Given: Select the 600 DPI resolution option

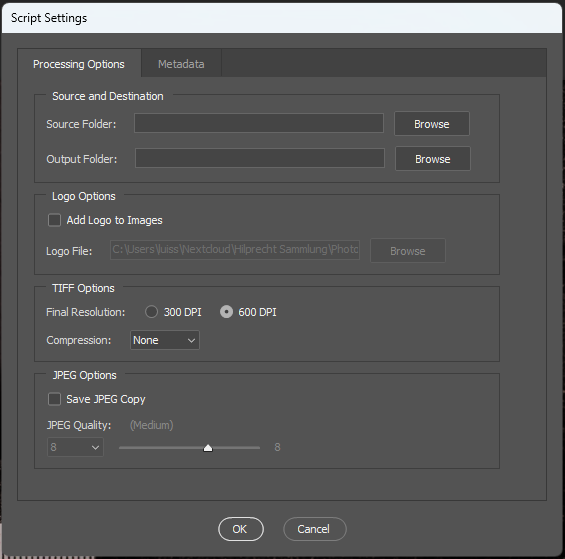Looking at the screenshot, I should (226, 312).
